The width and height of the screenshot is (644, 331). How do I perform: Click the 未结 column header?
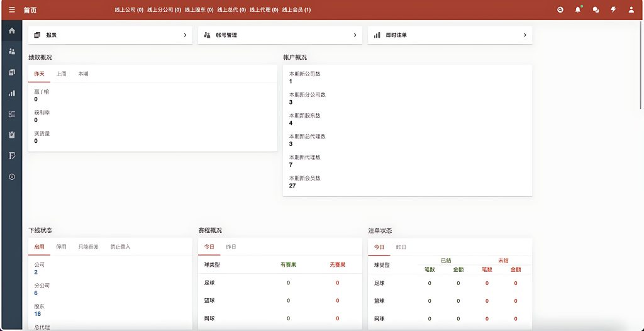click(504, 261)
